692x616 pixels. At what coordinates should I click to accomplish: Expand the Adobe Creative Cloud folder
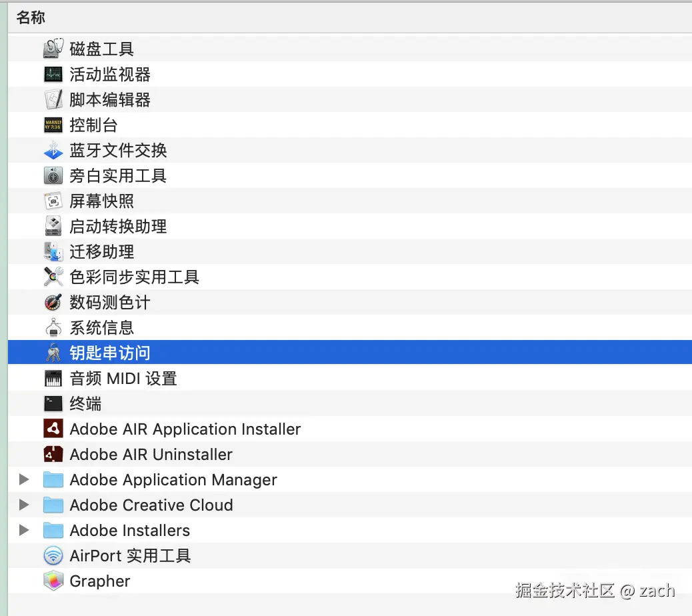[25, 505]
